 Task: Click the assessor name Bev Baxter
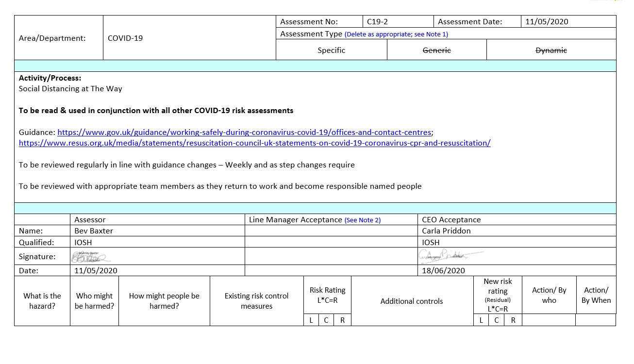coord(94,231)
